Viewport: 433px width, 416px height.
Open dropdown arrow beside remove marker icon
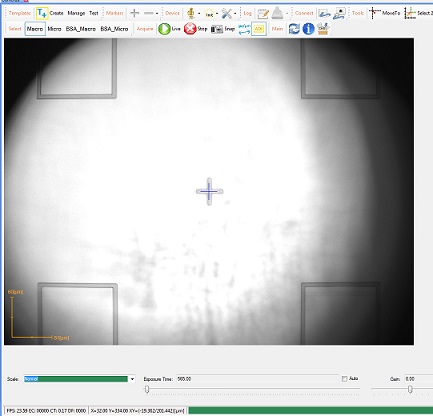coord(157,14)
